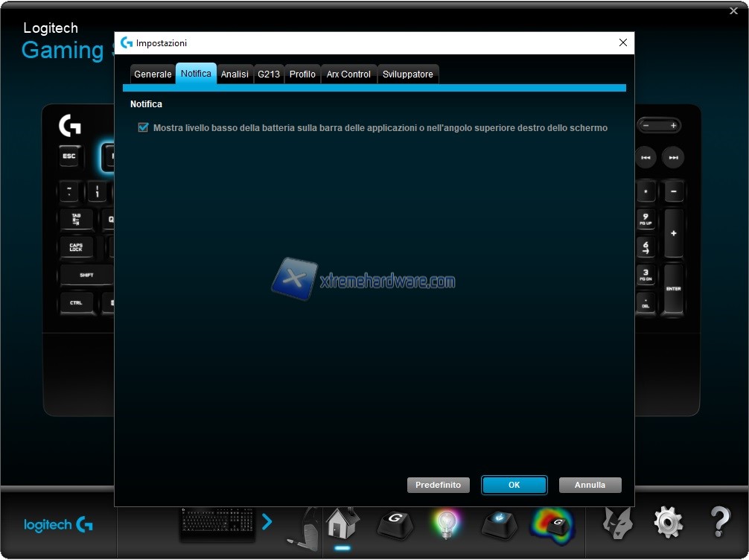Open the Sviluppatore tab
The image size is (749, 560).
[x=407, y=74]
